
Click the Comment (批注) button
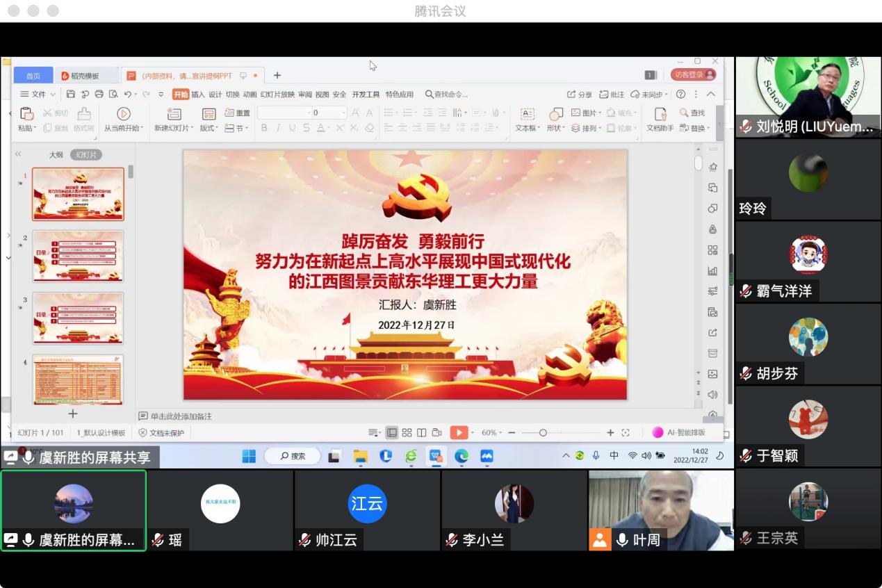coord(612,95)
